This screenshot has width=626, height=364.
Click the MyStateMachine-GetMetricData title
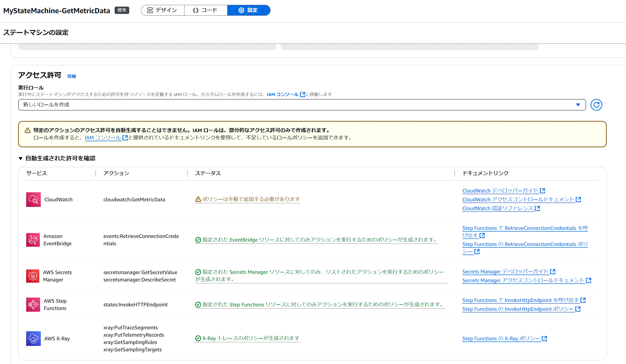point(57,11)
